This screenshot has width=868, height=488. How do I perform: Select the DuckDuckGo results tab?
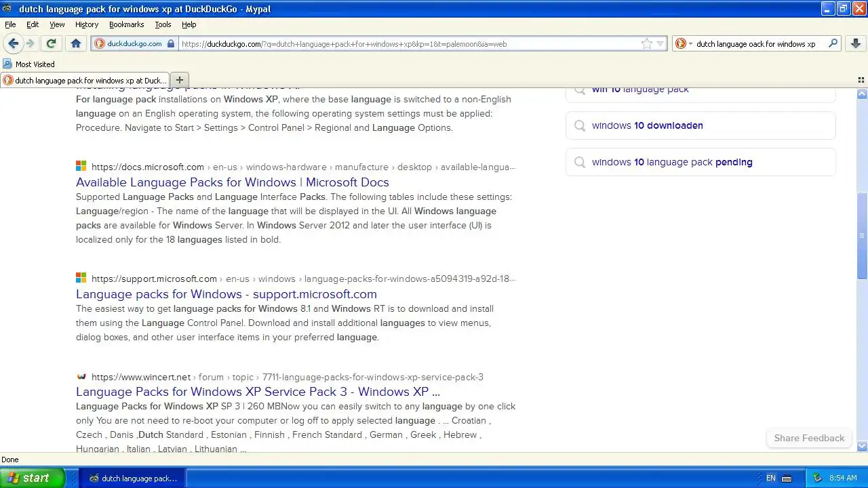85,80
